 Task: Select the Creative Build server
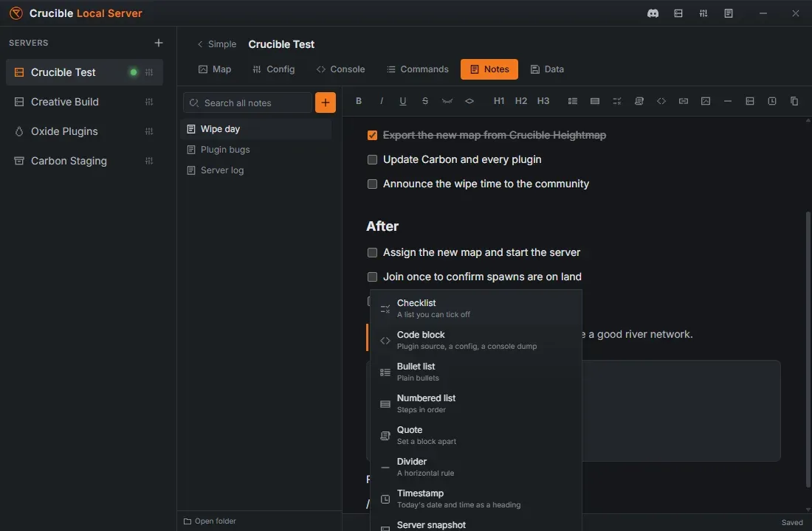pyautogui.click(x=84, y=102)
